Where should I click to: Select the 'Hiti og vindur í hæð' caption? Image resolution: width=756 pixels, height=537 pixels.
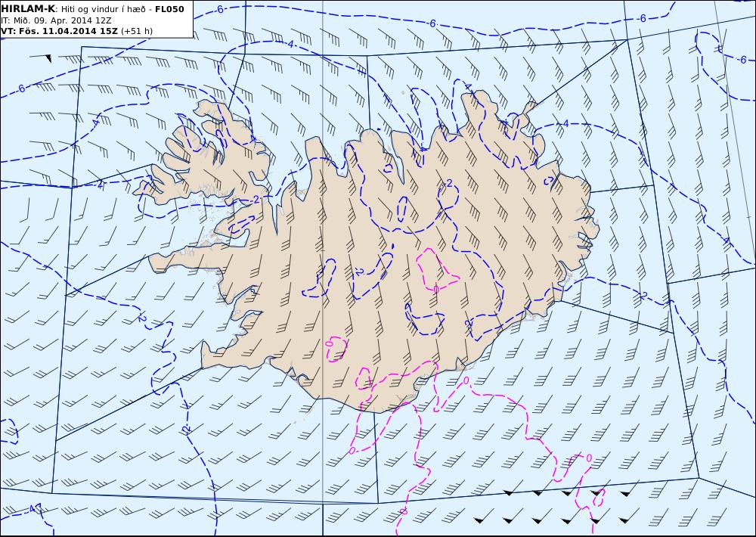(x=104, y=9)
